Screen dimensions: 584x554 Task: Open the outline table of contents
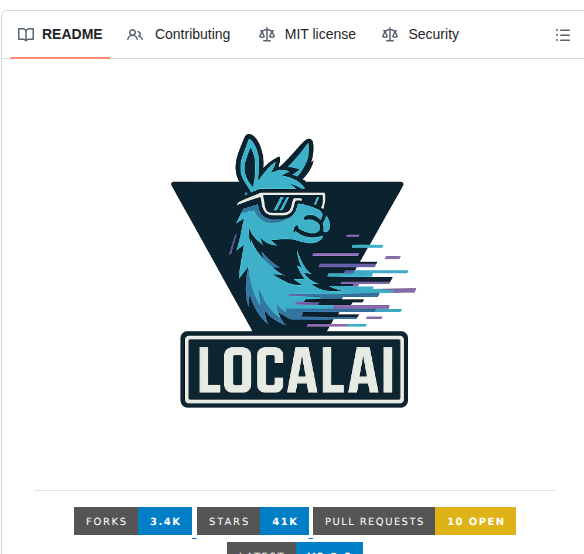[563, 35]
